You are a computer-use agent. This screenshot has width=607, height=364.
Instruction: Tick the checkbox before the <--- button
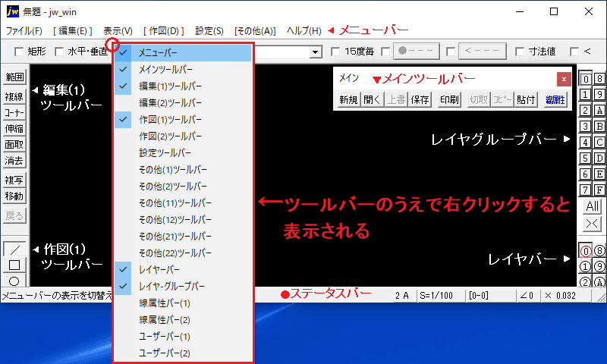(x=451, y=52)
